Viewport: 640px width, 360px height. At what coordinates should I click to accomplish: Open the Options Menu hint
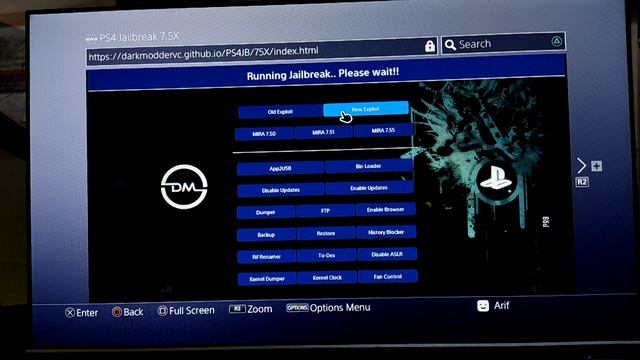pos(328,307)
